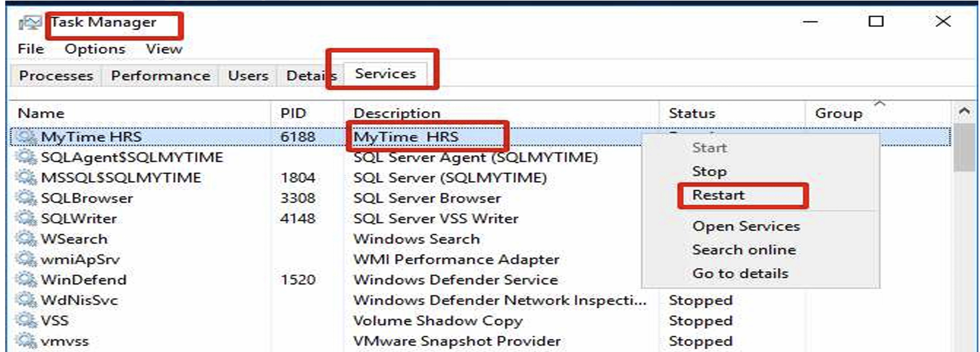This screenshot has height=352, width=980.
Task: Sort services by the Name column
Action: [41, 113]
